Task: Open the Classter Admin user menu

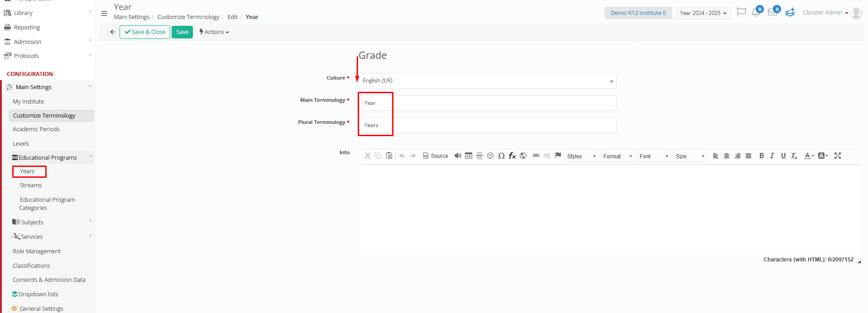Action: click(x=825, y=13)
